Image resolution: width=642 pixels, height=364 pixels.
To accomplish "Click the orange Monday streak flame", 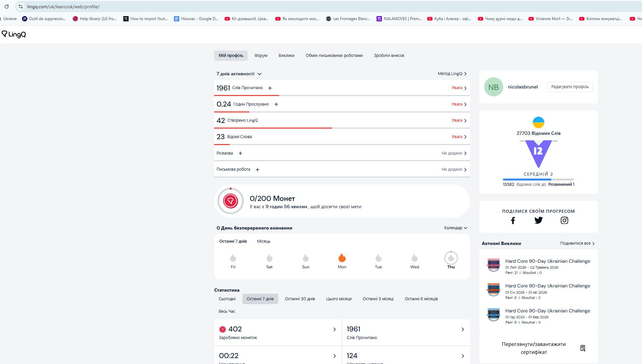I will tap(342, 258).
